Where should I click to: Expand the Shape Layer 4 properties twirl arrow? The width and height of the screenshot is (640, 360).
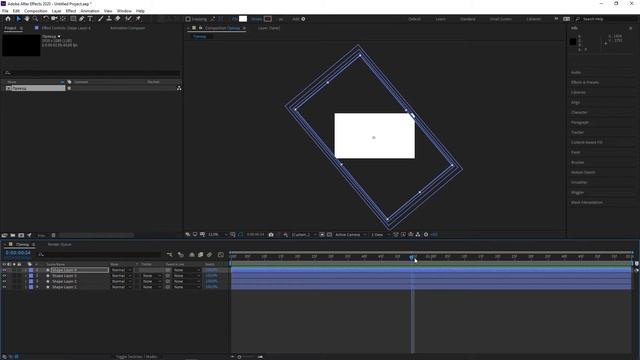coord(25,270)
